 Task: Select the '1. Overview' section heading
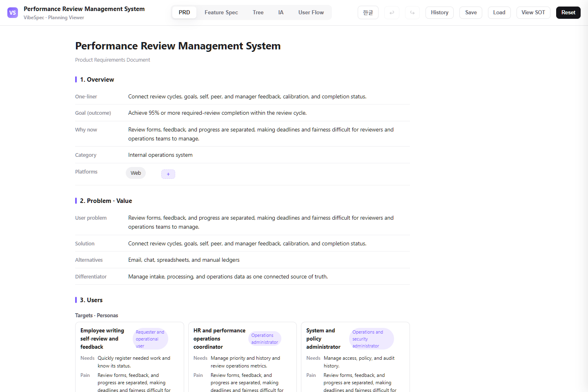tap(97, 80)
